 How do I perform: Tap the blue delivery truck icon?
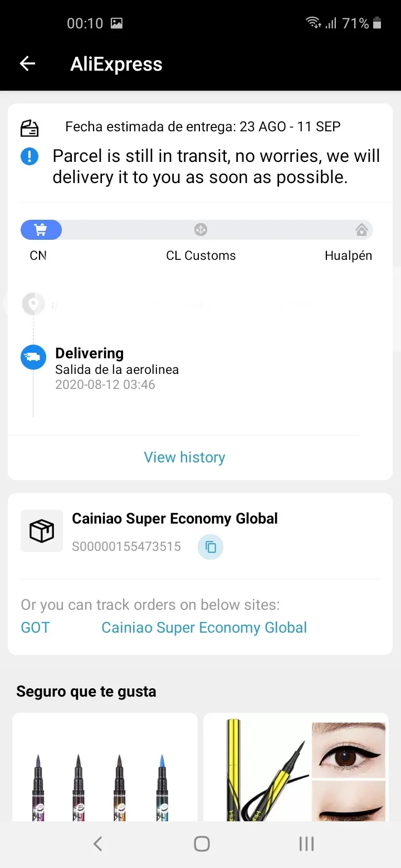click(33, 357)
